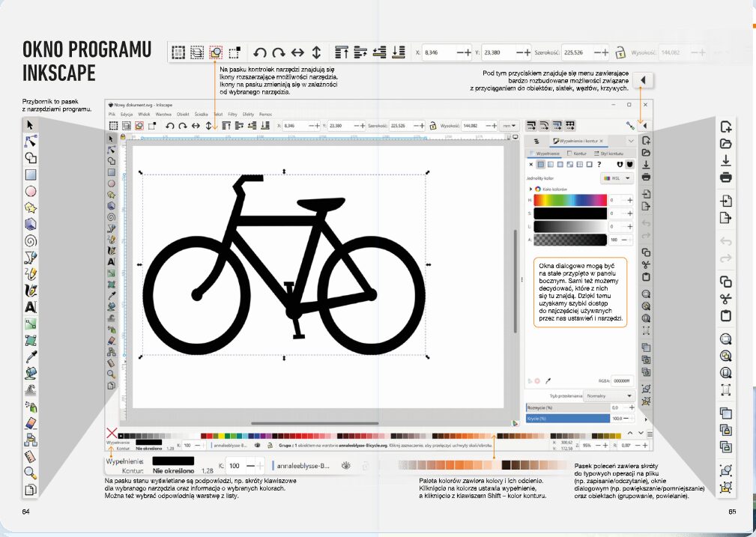Click the unset paint question mark icon
The image size is (756, 537).
pos(599,163)
